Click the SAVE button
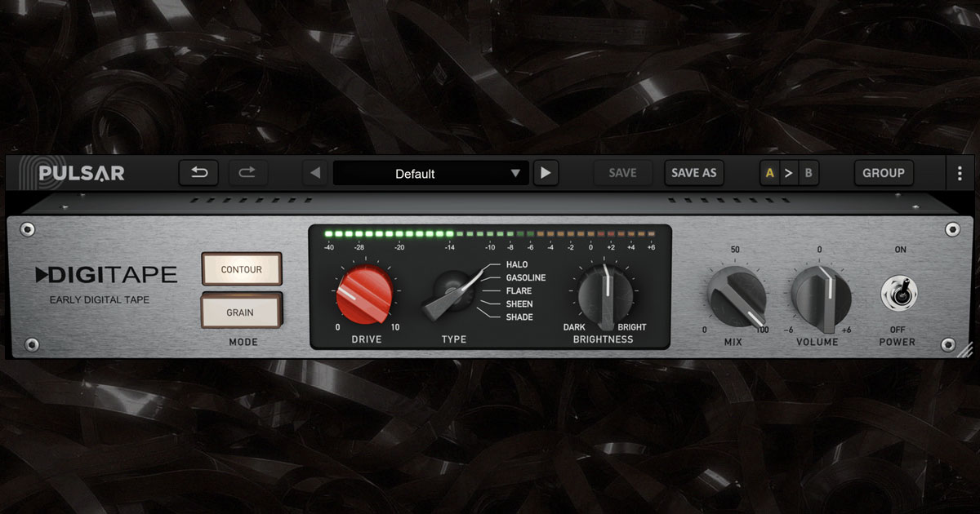 tap(622, 173)
